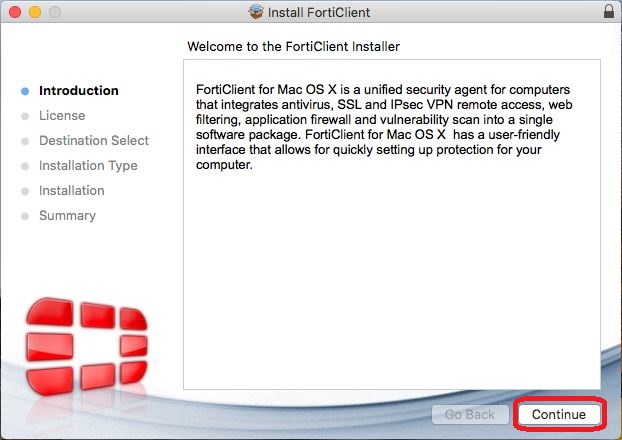This screenshot has width=622, height=440.
Task: Jump to the Installation step label
Action: pyautogui.click(x=71, y=191)
